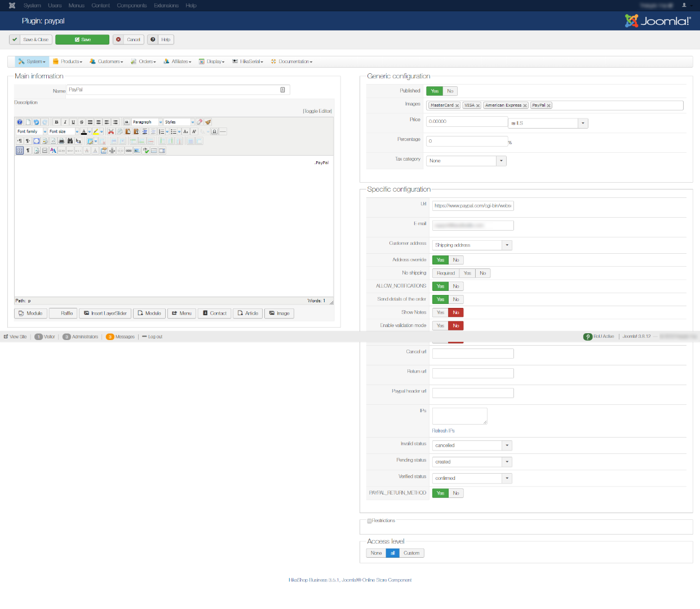The width and height of the screenshot is (700, 609).
Task: Click the insert anchor icon
Action: 112,151
